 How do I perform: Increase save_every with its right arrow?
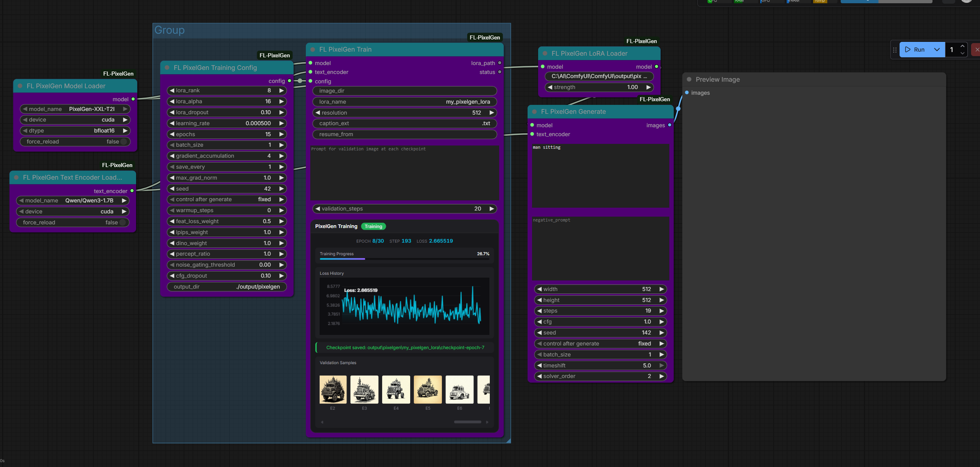[281, 167]
